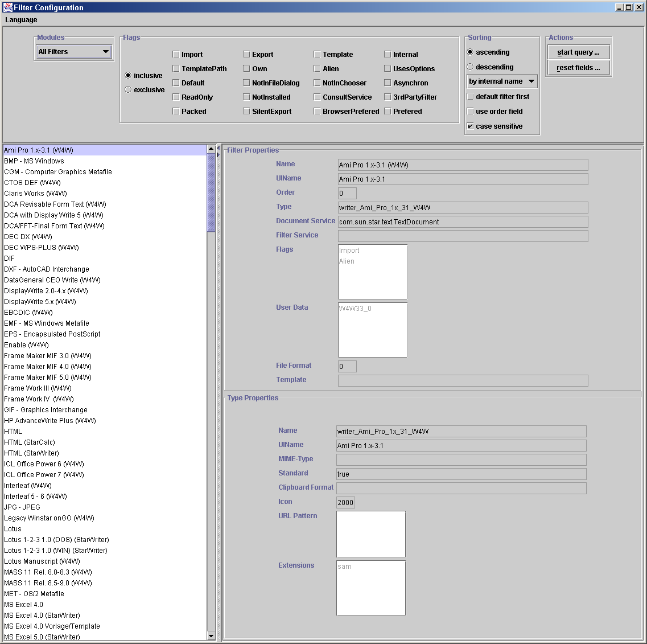This screenshot has height=644, width=647.
Task: Click the list scrollbar up arrow
Action: coord(211,149)
